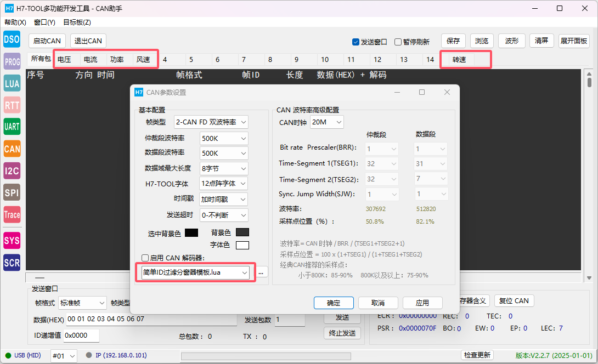Click the 检查更新 button
This screenshot has width=598, height=364.
pos(477,355)
